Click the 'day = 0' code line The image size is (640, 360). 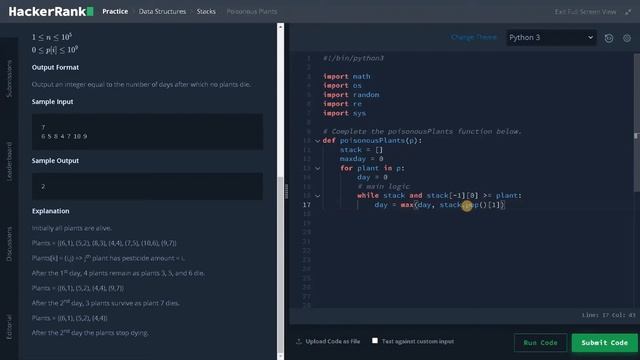point(372,177)
